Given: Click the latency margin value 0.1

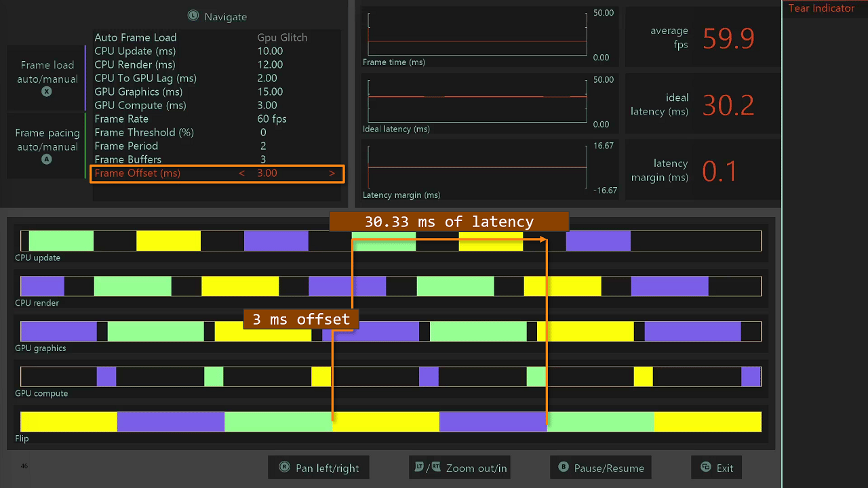Looking at the screenshot, I should pos(719,171).
